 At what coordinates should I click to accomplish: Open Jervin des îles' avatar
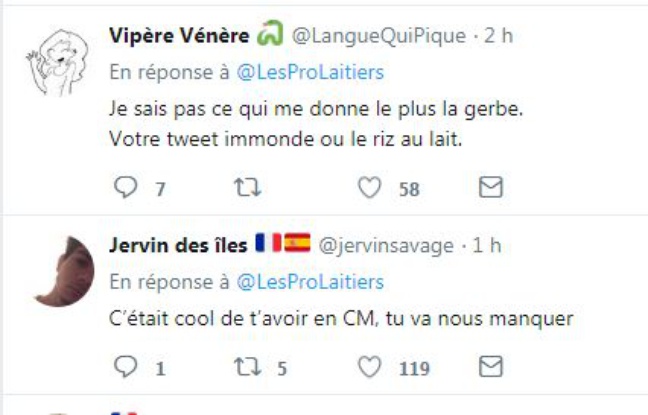(62, 271)
